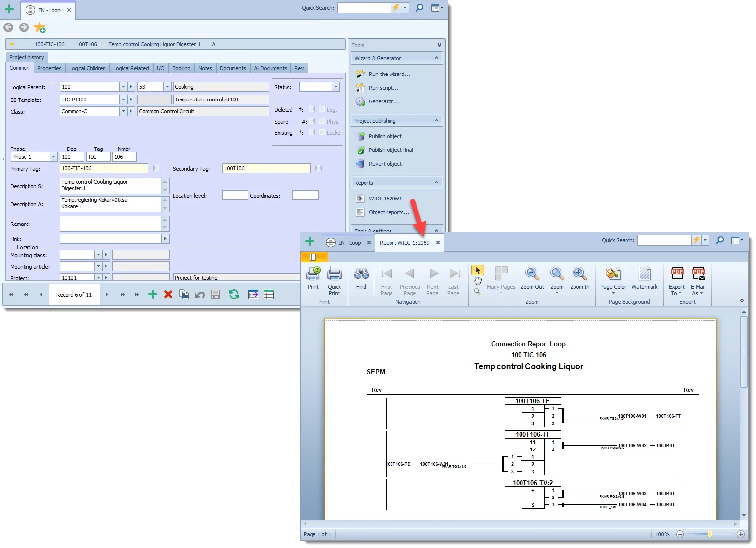Collapse the Reports section

[x=436, y=183]
